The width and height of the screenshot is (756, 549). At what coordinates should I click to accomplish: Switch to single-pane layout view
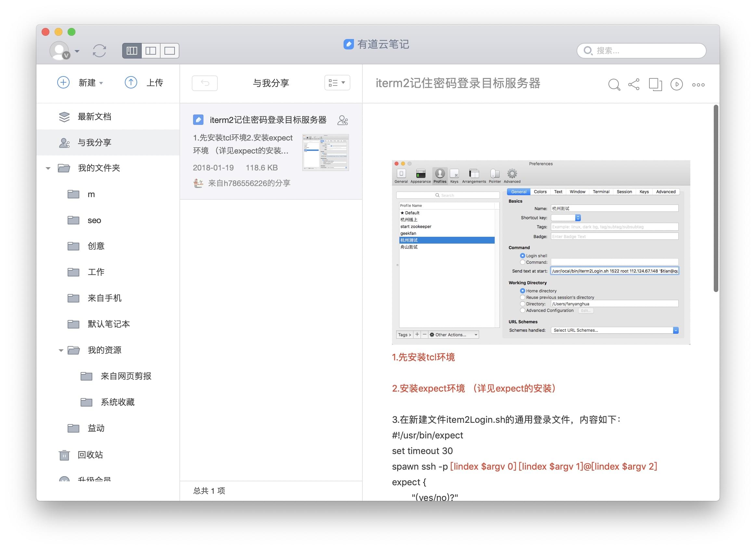tap(169, 51)
